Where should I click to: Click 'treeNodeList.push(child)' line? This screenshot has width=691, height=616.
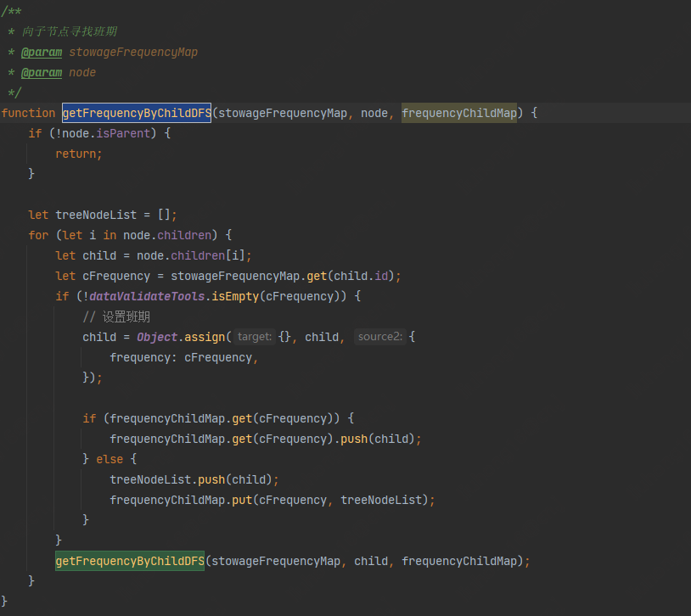194,479
